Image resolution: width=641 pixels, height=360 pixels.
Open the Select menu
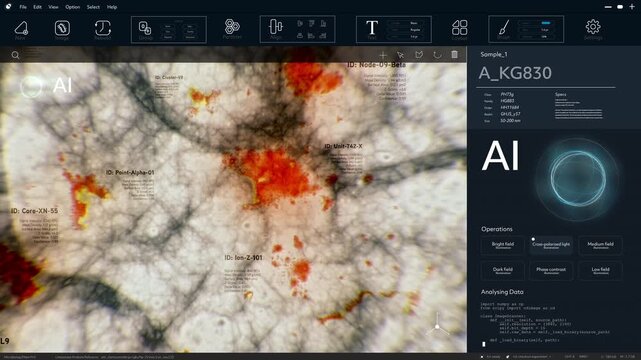[93, 7]
